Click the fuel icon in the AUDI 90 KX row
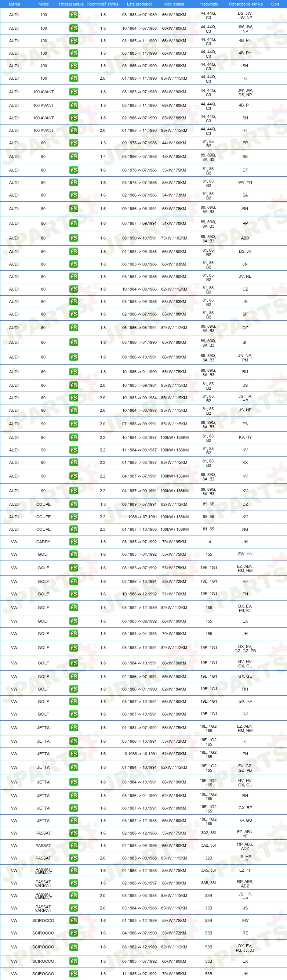The image size is (287, 980). [74, 462]
